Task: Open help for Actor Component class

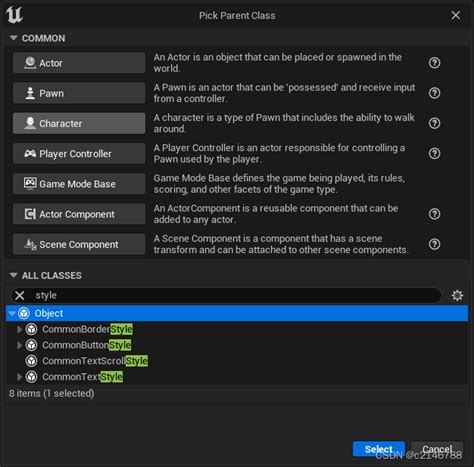Action: [x=434, y=214]
